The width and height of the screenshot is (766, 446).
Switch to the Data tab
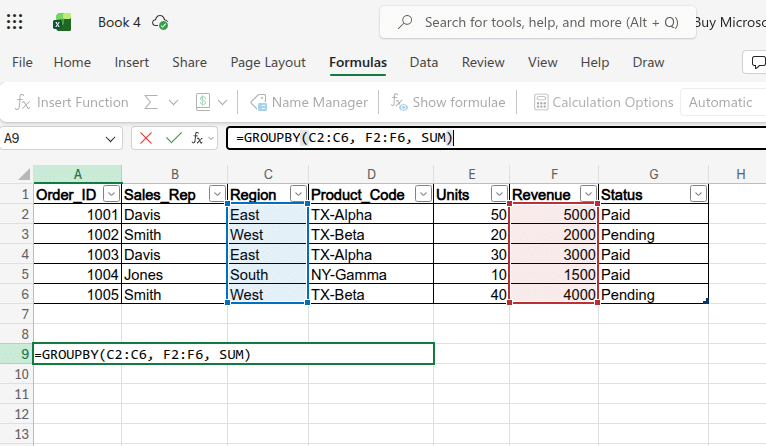423,62
